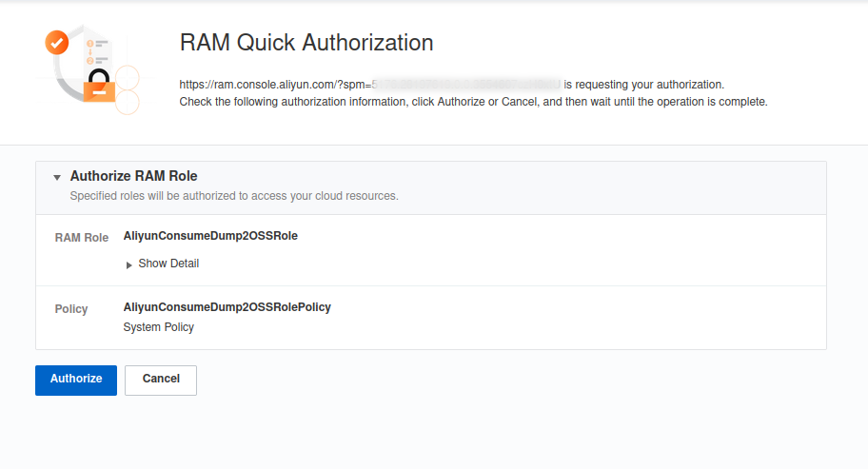Collapse the Authorize RAM Role section
This screenshot has height=469, width=868.
pos(57,177)
